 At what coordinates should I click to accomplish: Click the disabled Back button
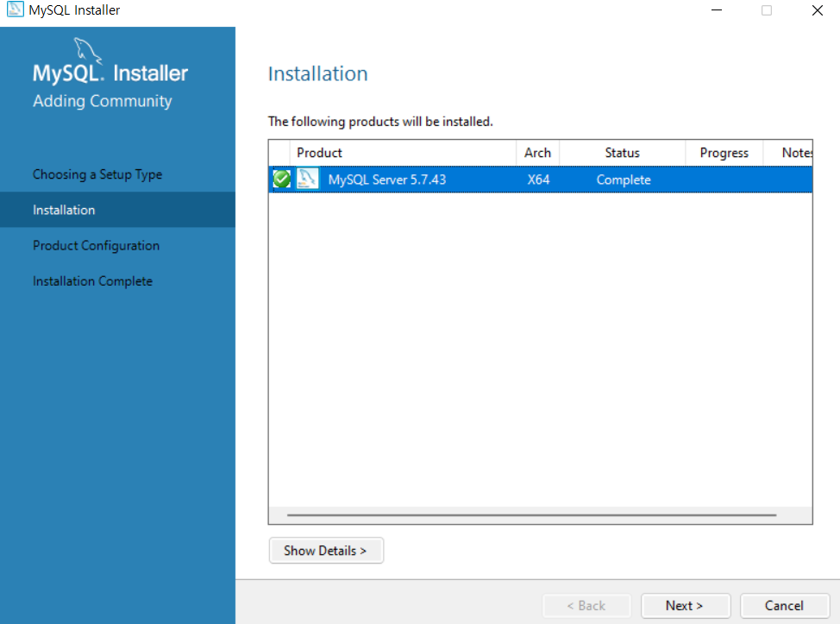(x=586, y=606)
